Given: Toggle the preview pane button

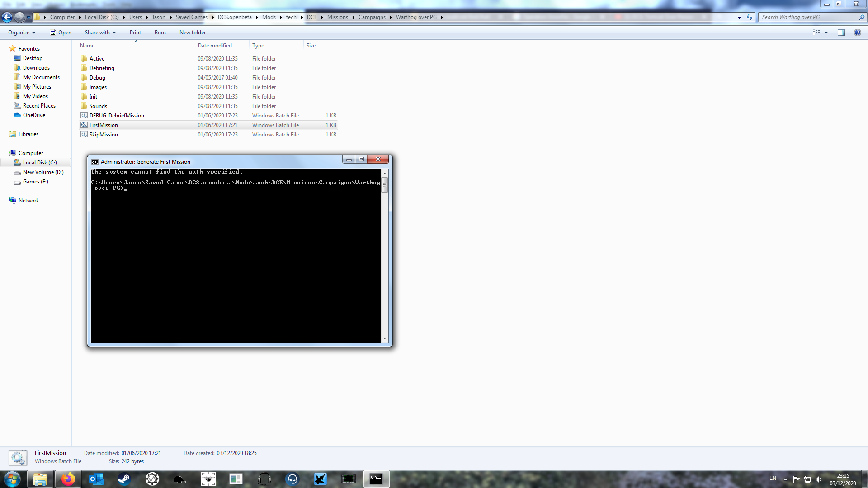Looking at the screenshot, I should [841, 33].
